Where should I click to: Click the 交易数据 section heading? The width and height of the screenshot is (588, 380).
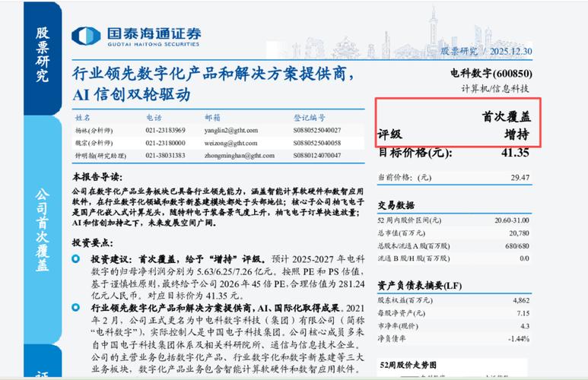point(396,205)
